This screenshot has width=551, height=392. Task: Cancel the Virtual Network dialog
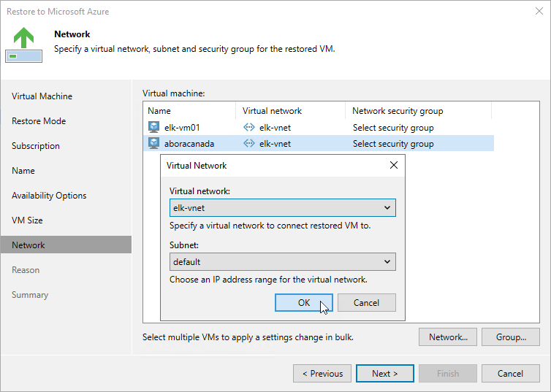(x=366, y=302)
